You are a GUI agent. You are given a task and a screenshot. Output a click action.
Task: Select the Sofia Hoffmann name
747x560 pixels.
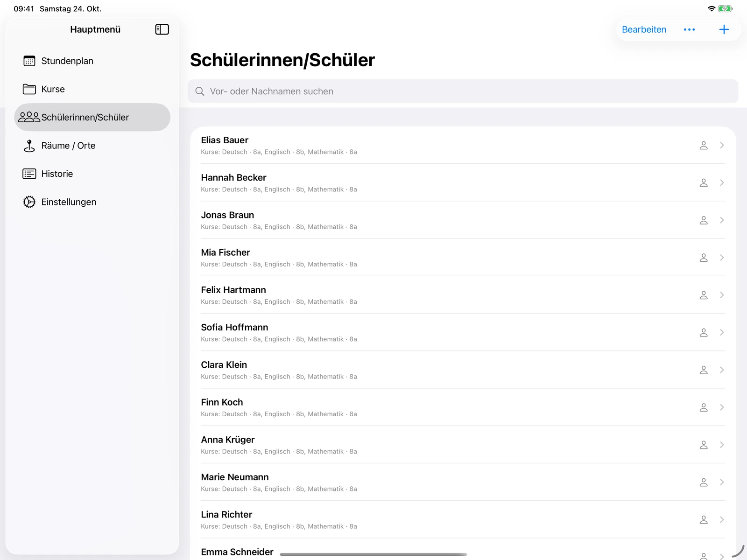click(234, 327)
